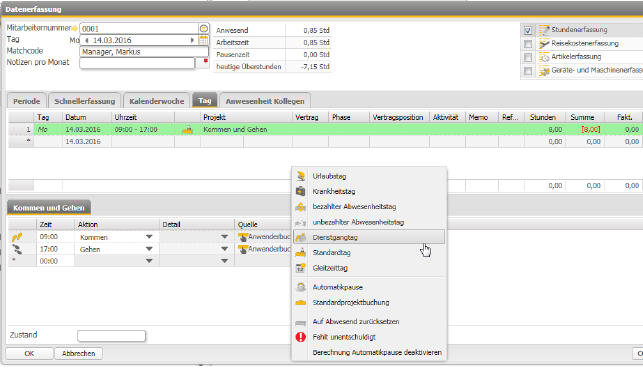Switch to the Schnellerfassung tab
Image resolution: width=643 pixels, height=368 pixels.
tap(85, 101)
